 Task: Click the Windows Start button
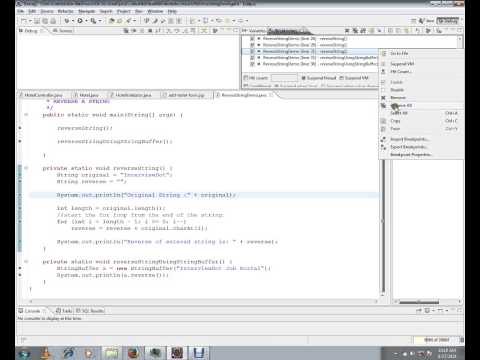(24, 353)
